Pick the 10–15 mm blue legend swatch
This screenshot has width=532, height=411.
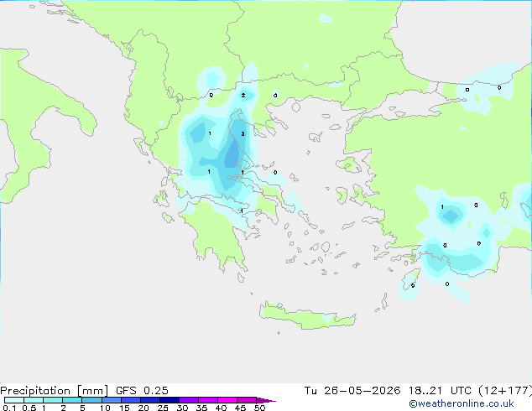click(x=111, y=400)
